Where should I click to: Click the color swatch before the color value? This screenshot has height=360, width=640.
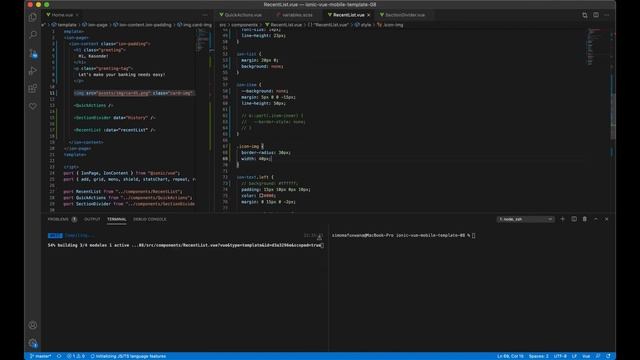pos(261,196)
